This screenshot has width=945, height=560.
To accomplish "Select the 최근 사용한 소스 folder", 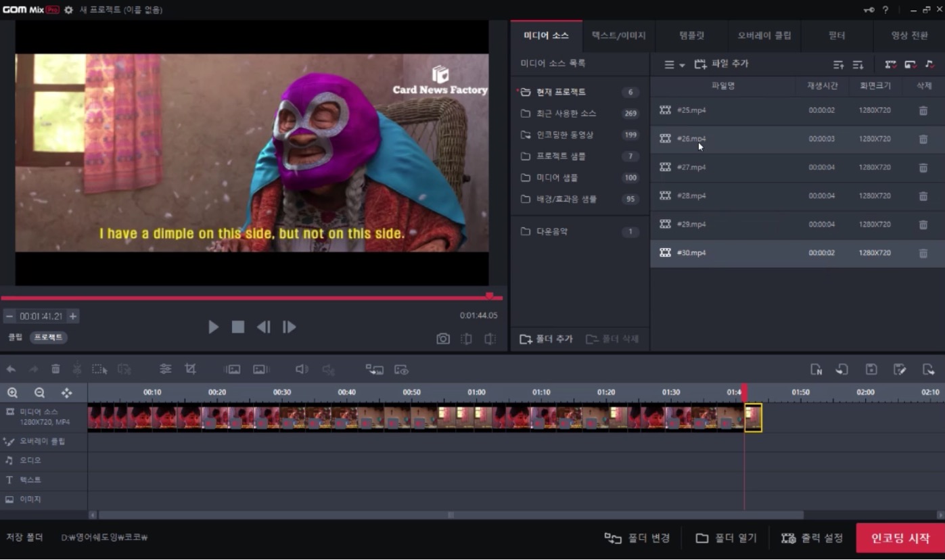I will 580,114.
